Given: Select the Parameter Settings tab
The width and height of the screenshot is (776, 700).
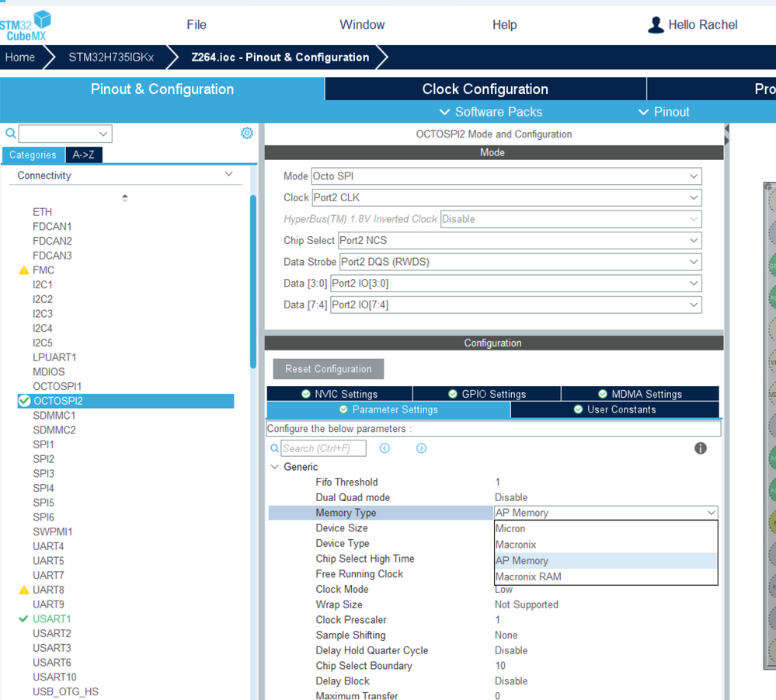Looking at the screenshot, I should pos(388,409).
